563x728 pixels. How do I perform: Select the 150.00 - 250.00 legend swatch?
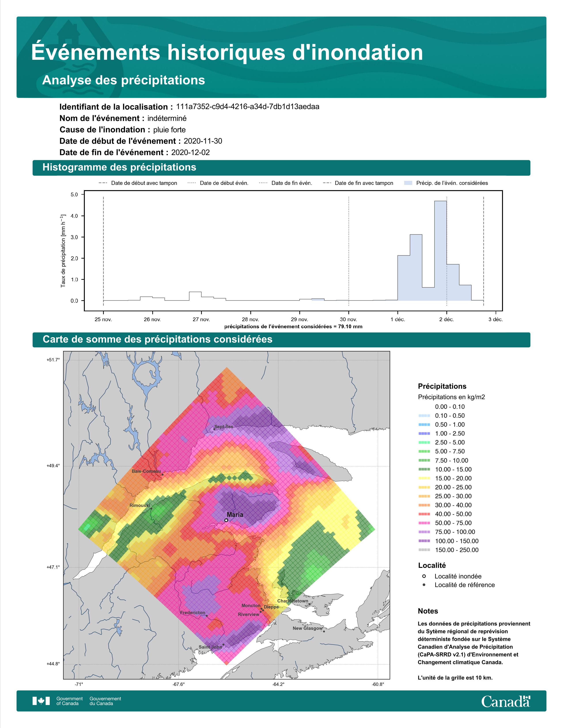[424, 550]
